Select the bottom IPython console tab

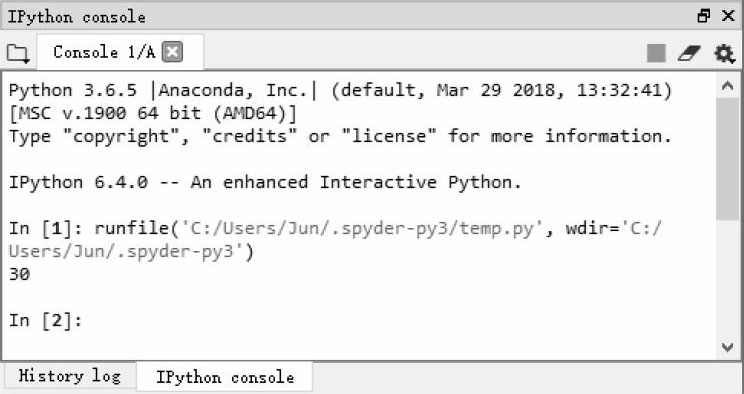click(224, 377)
